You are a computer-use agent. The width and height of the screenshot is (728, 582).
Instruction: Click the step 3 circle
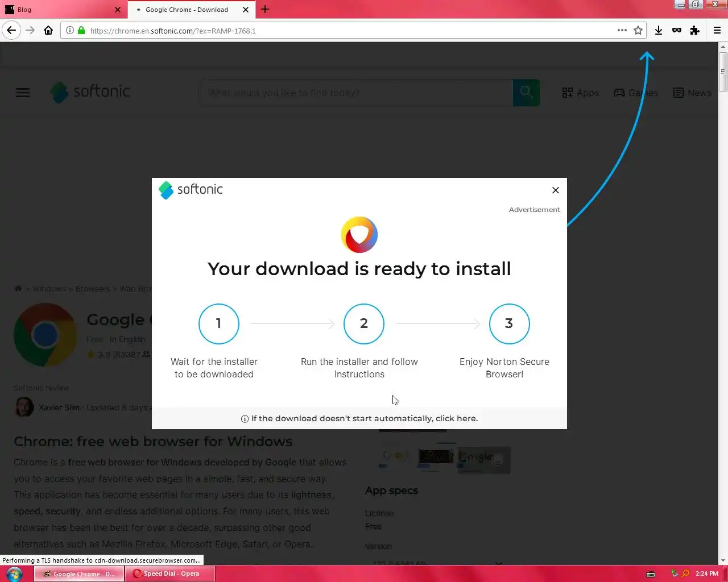pyautogui.click(x=509, y=324)
